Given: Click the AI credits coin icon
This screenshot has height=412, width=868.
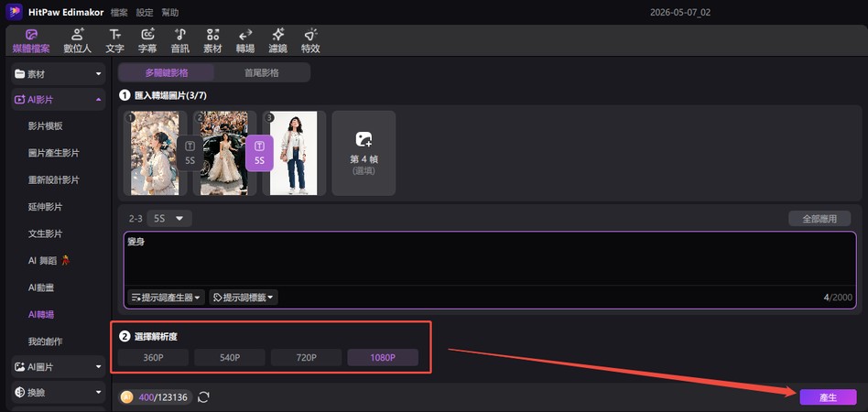Looking at the screenshot, I should 126,397.
